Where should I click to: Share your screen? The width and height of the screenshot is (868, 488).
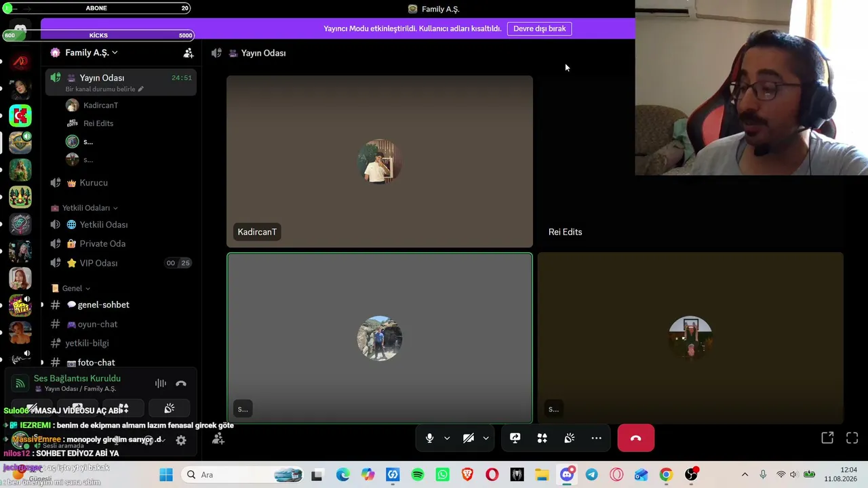[x=515, y=439]
